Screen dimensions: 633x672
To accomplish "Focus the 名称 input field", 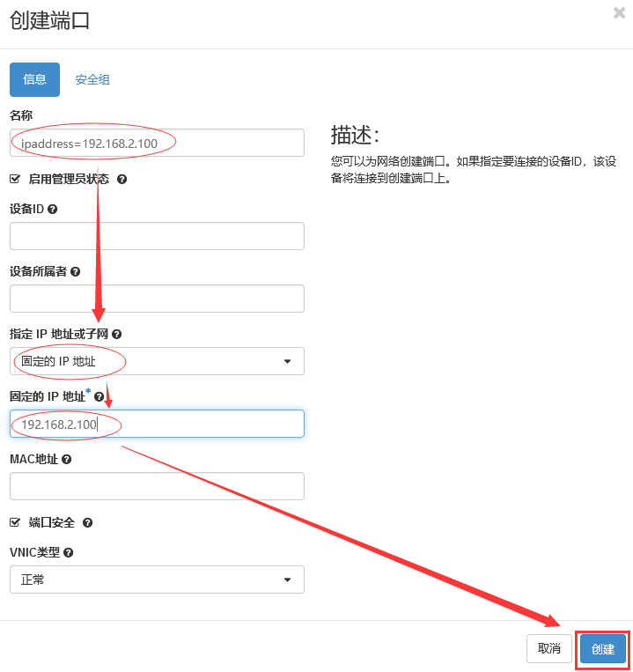I will [158, 143].
